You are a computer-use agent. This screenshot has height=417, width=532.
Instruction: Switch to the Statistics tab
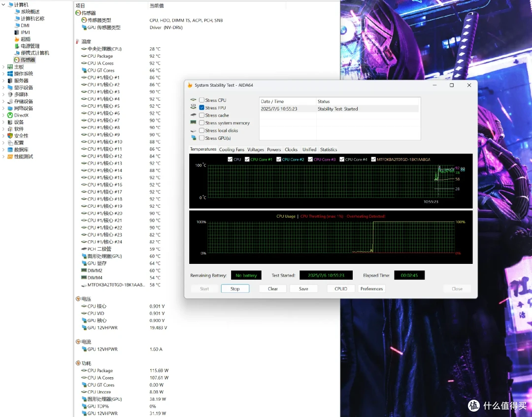329,150
